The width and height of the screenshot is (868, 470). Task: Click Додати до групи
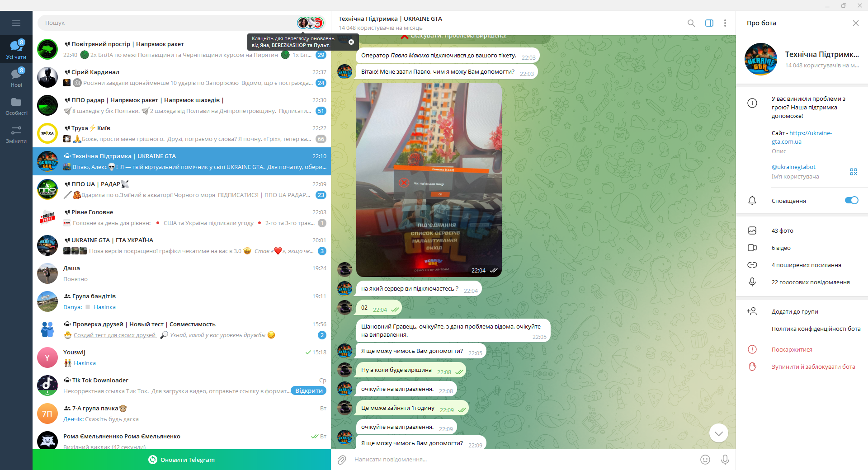point(802,311)
